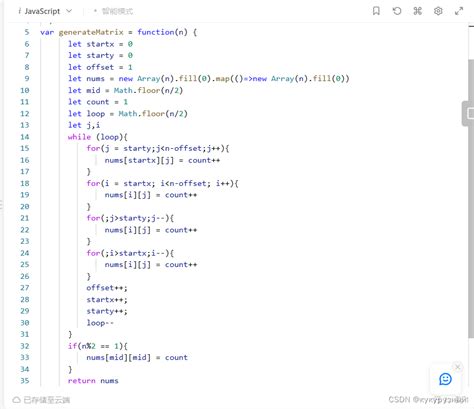Click the bookmark icon in editor toolbar
This screenshot has width=474, height=409.
[376, 11]
